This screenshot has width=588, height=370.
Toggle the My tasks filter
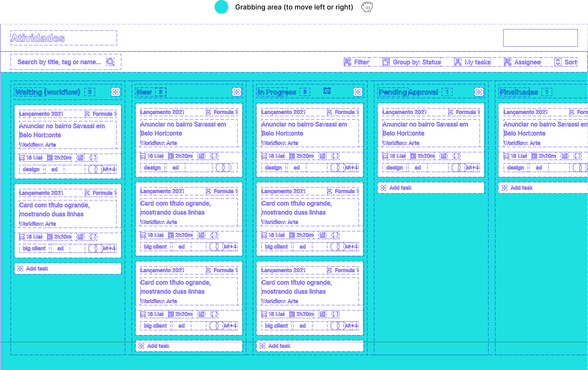point(472,62)
